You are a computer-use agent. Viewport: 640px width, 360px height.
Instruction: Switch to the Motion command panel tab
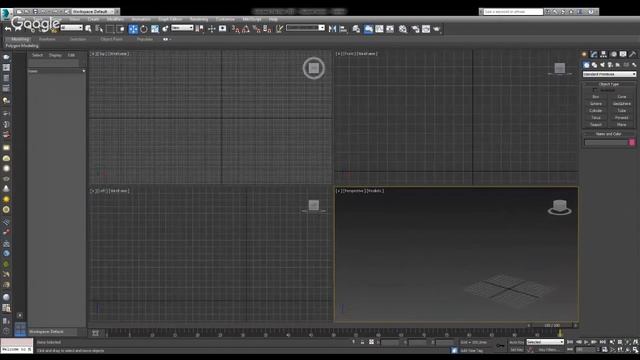tap(613, 54)
